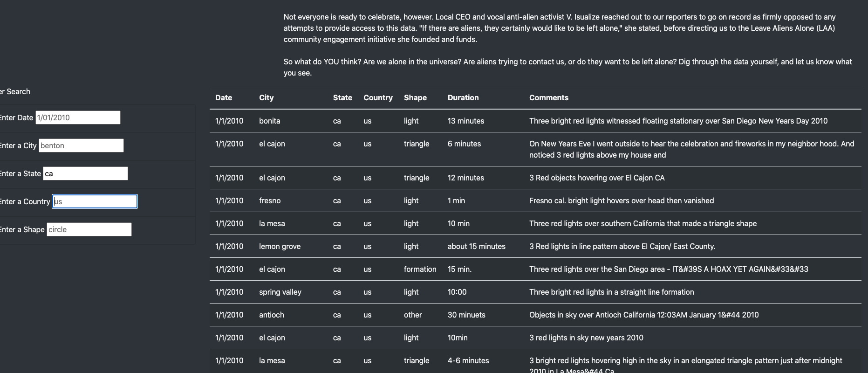Click the City column header
Viewport: 868px width, 373px height.
267,97
